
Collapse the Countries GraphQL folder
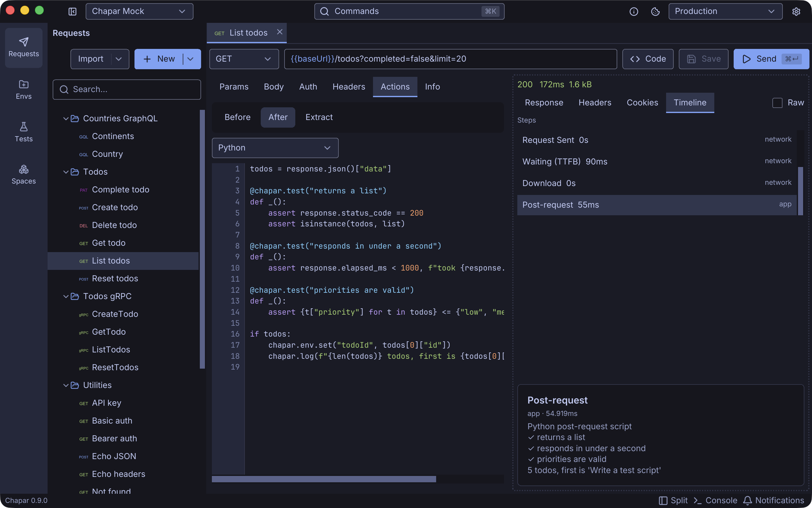(x=66, y=119)
